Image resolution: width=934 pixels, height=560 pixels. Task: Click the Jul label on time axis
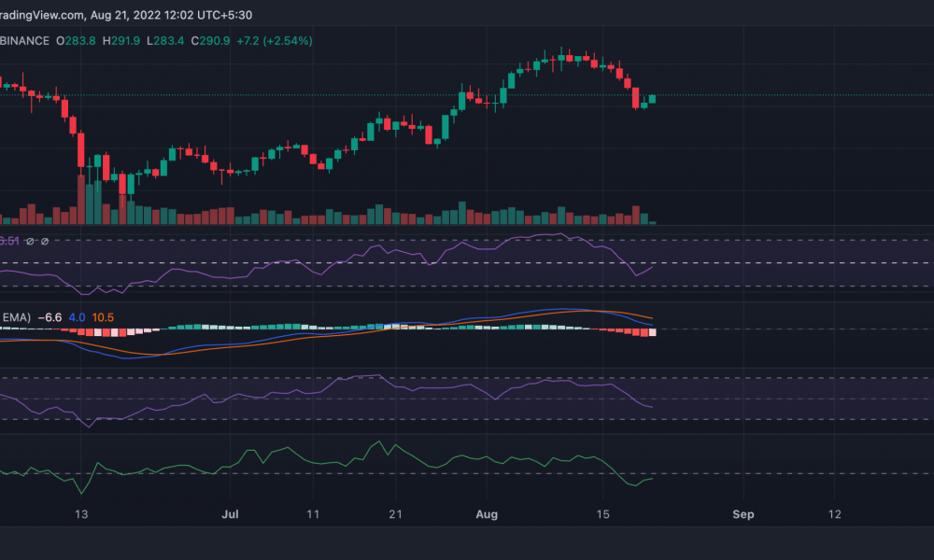pos(230,514)
